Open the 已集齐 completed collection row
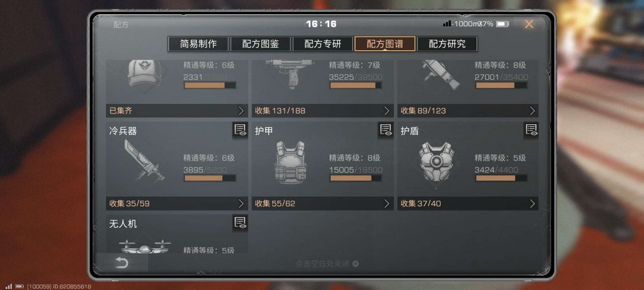 [x=177, y=110]
